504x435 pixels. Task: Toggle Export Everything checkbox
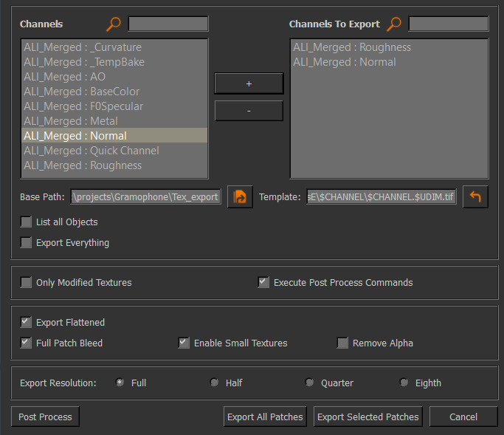[26, 242]
